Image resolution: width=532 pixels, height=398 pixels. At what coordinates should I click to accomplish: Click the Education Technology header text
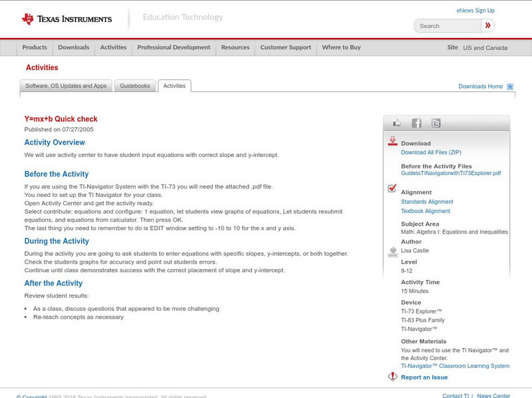(183, 17)
